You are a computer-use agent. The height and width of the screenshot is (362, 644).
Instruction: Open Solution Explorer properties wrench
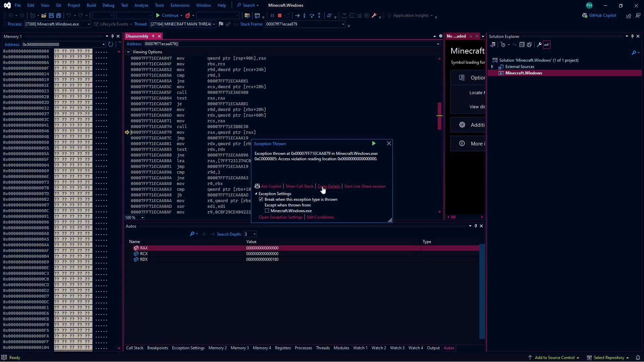pos(539,45)
